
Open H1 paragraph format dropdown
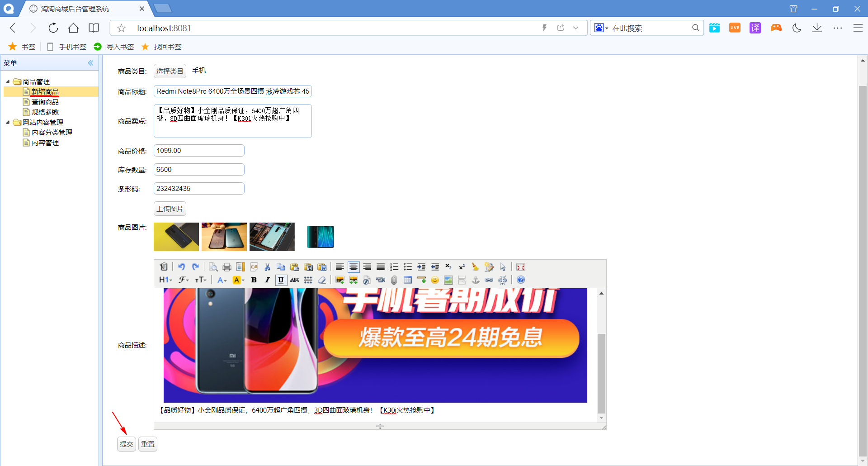pos(165,280)
